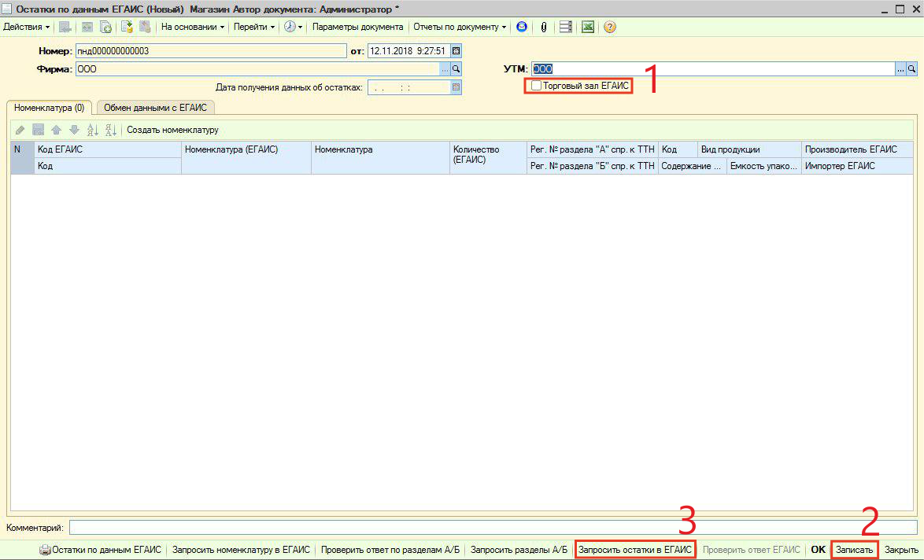Click the Номенклатура (ЕГАИС) column header
The width and height of the screenshot is (924, 560).
tap(246, 158)
